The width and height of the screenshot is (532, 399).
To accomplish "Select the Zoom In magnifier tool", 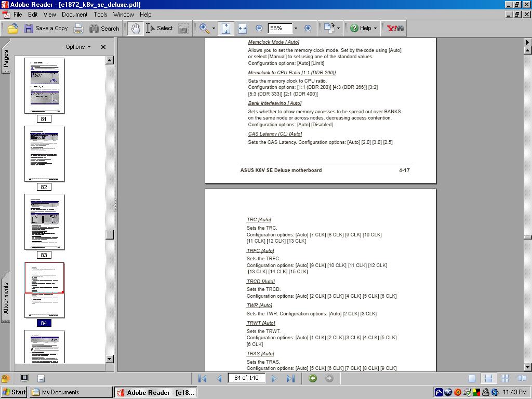I will (205, 29).
